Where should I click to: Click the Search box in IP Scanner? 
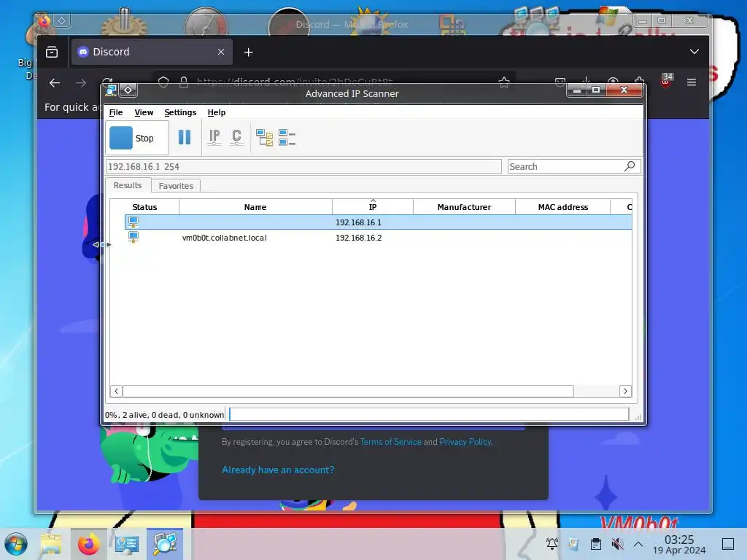point(565,166)
